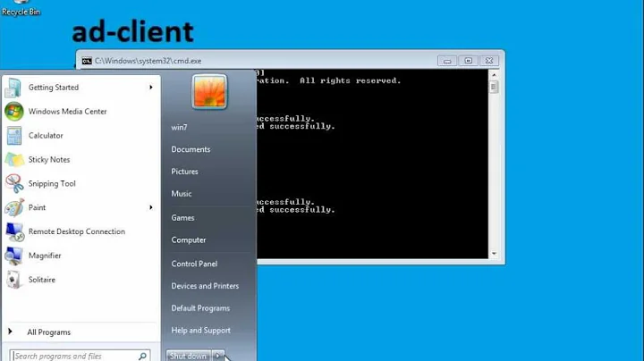Open the Recycle Bin desktop icon
644x361 pixels.
[21, 8]
